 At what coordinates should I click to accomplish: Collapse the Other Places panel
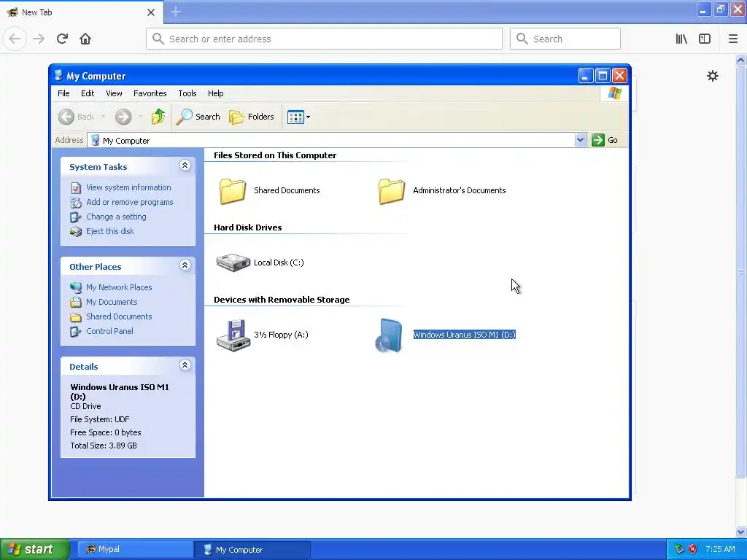(x=185, y=265)
